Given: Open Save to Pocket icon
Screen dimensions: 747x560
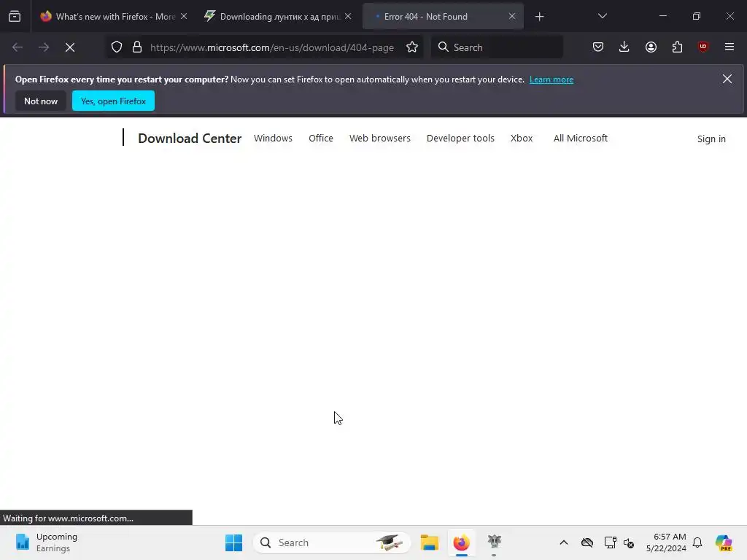Looking at the screenshot, I should pyautogui.click(x=598, y=47).
